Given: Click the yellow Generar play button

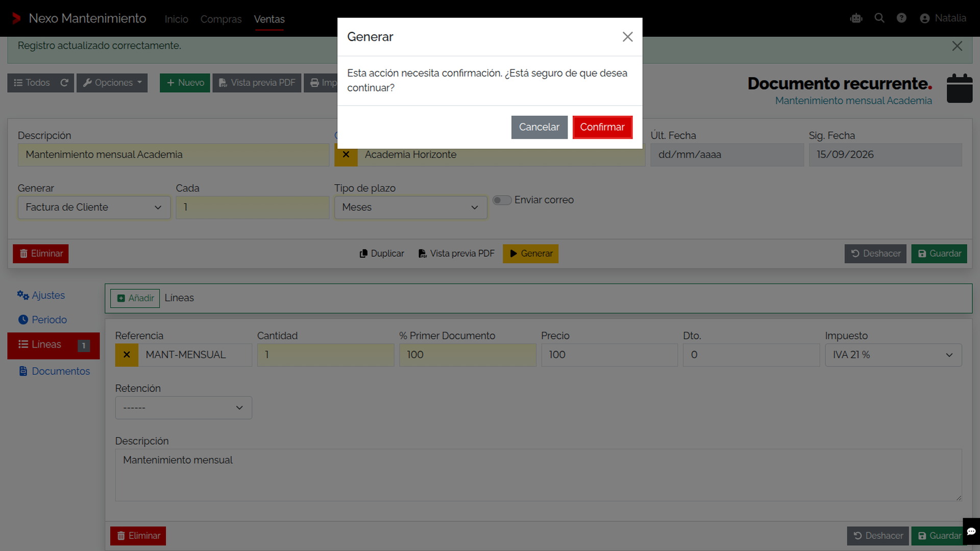Looking at the screenshot, I should coord(530,254).
